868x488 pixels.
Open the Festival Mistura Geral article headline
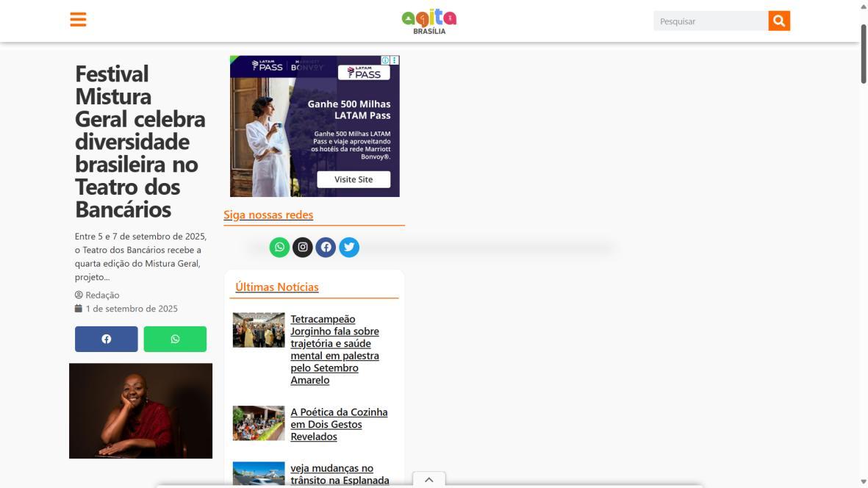tap(140, 142)
